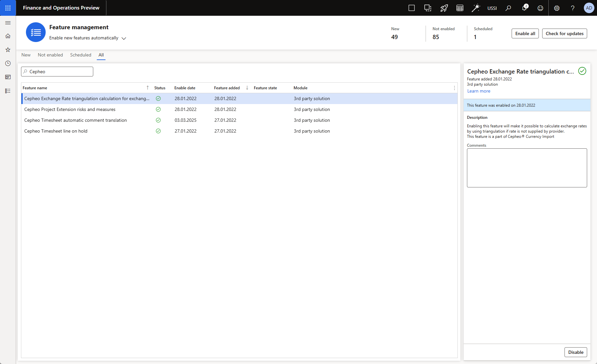
Task: Go to Home in sidebar
Action: point(8,36)
